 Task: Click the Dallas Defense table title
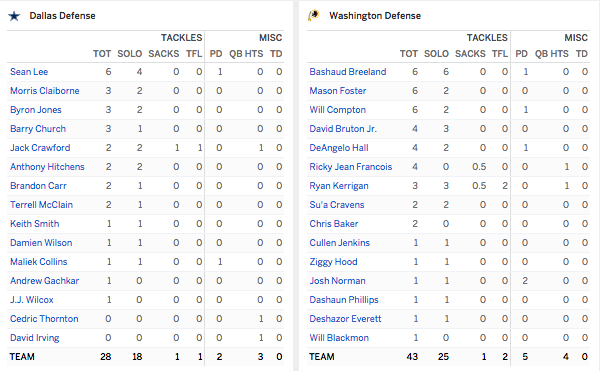[x=62, y=16]
